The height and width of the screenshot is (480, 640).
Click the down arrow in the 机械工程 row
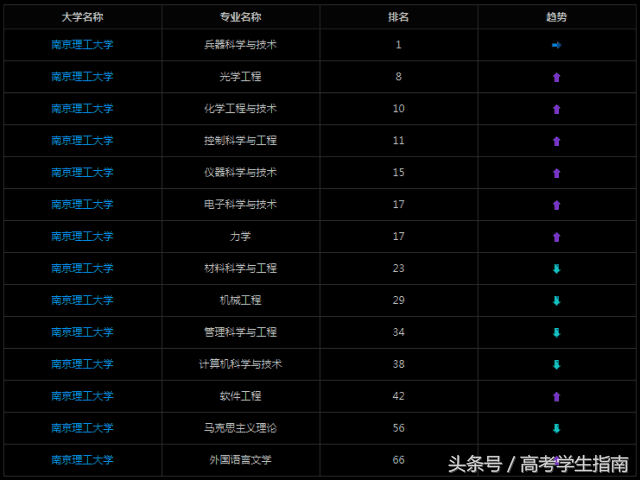(556, 300)
